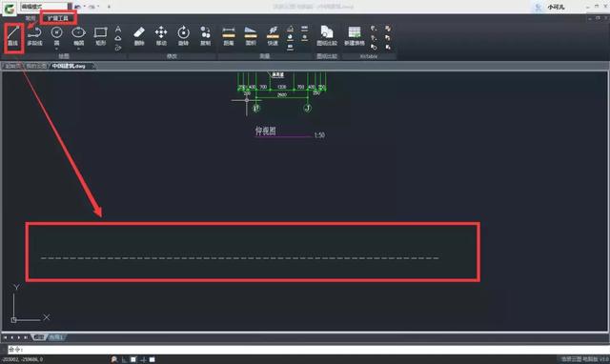The width and height of the screenshot is (610, 364).
Task: Click the Copy (复制) tool
Action: 206,36
